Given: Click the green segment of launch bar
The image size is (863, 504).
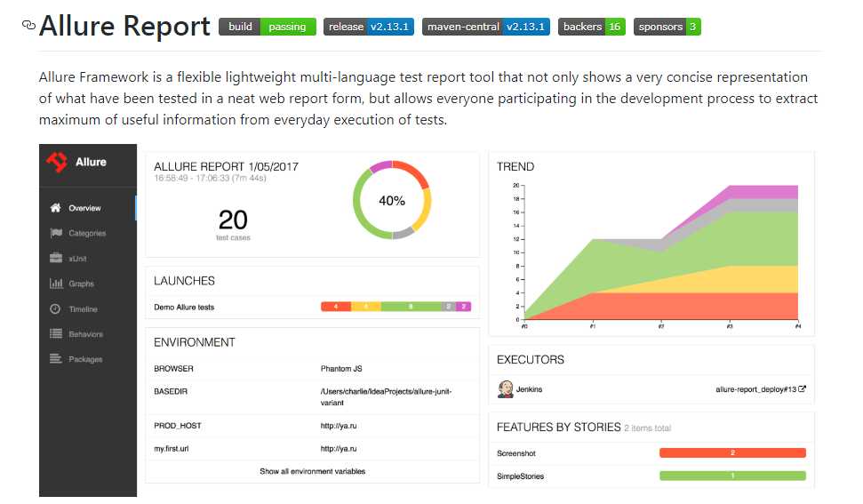Looking at the screenshot, I should click(411, 307).
